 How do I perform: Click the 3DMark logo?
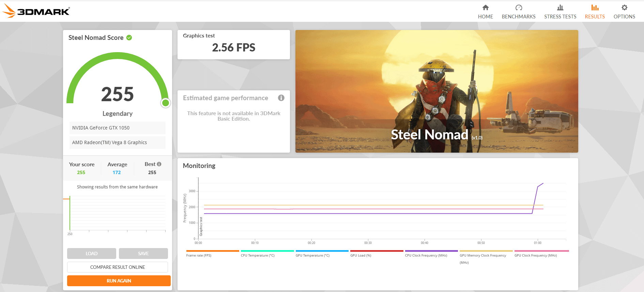36,11
